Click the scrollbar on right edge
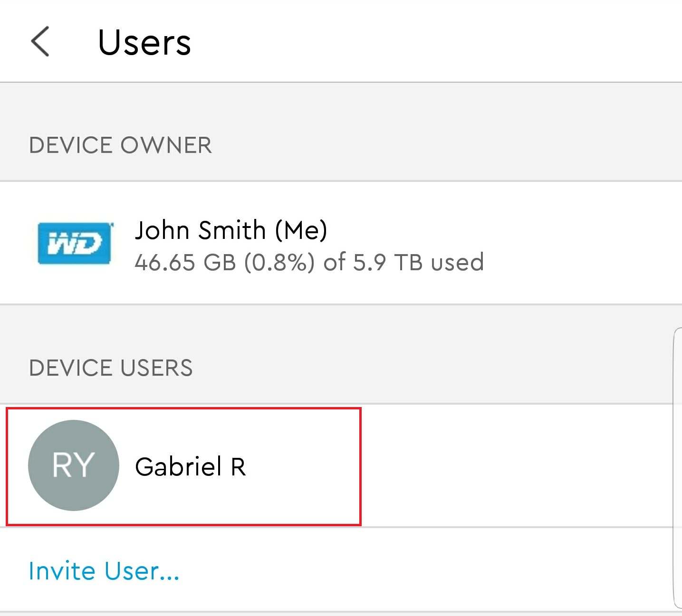The height and width of the screenshot is (616, 682). 677,468
